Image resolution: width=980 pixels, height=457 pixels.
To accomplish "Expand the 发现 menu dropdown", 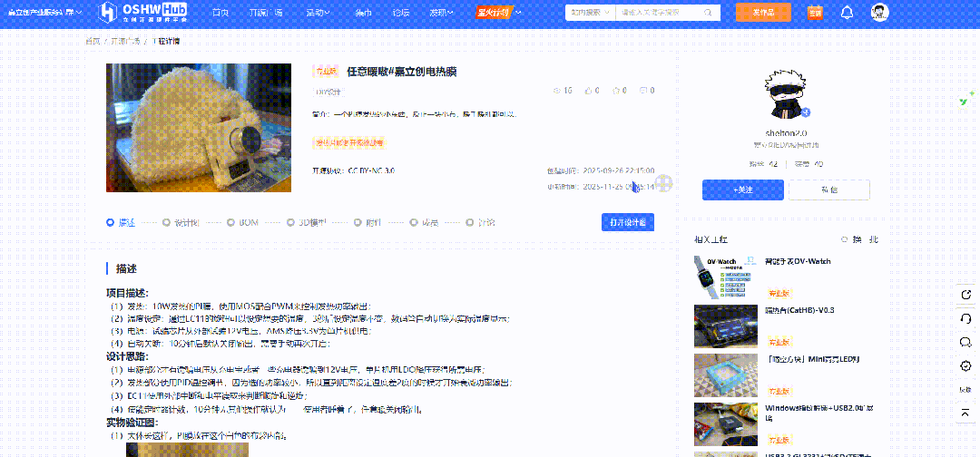I will [442, 13].
